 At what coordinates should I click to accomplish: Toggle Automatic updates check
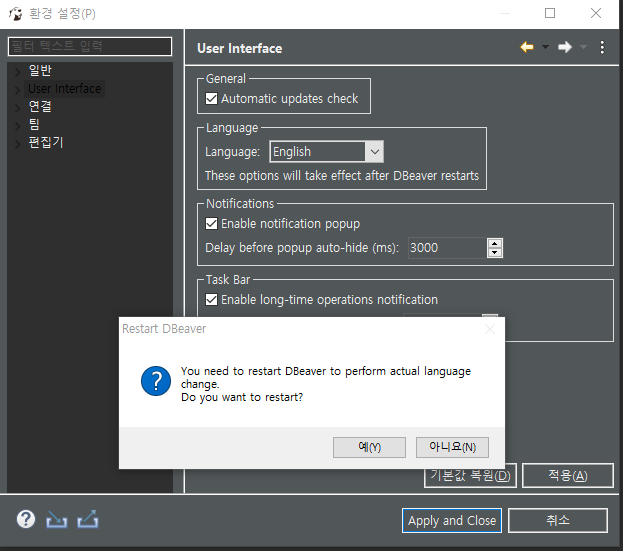point(211,99)
